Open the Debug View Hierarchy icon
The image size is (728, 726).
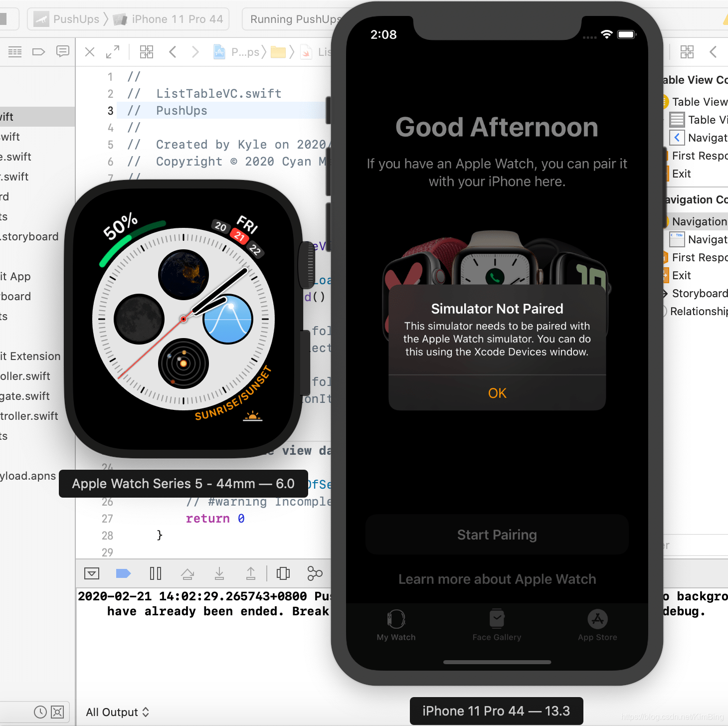click(x=283, y=573)
